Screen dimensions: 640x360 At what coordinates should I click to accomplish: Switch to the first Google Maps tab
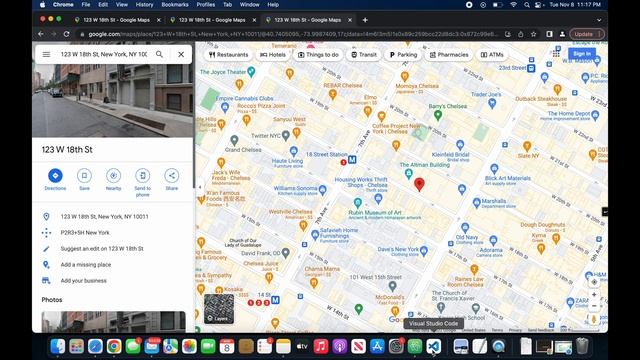click(116, 20)
